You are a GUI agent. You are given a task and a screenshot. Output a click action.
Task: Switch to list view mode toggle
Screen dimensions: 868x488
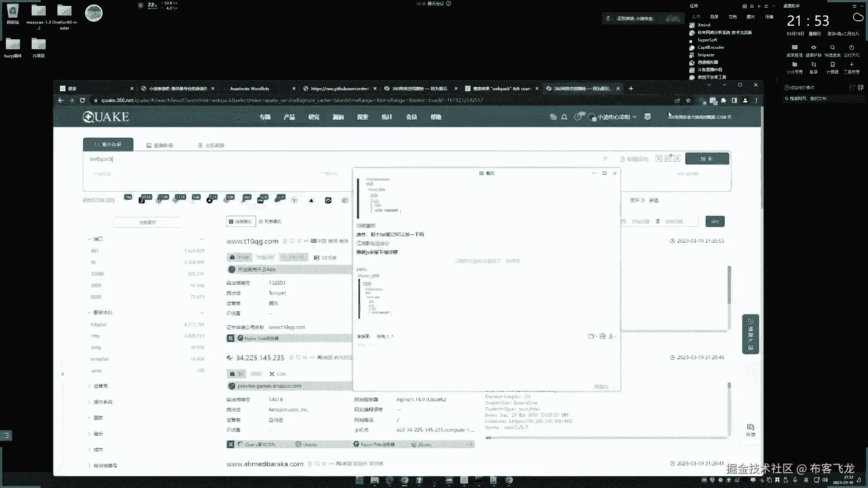click(x=270, y=221)
